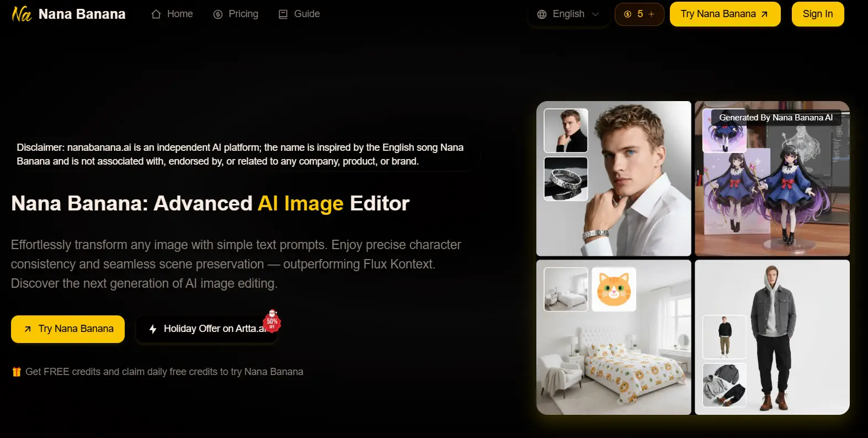This screenshot has height=438, width=868.
Task: Click the Pricing dollar coin icon
Action: pos(218,14)
